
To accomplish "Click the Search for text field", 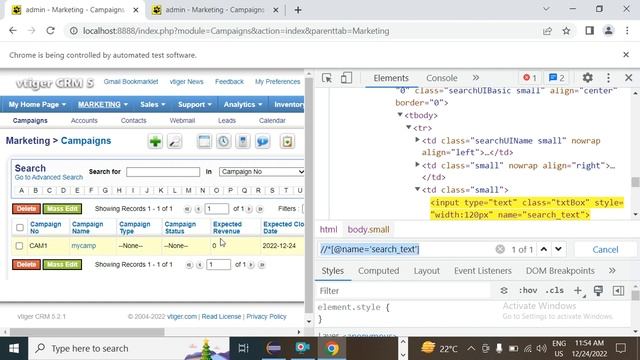I will (x=163, y=172).
